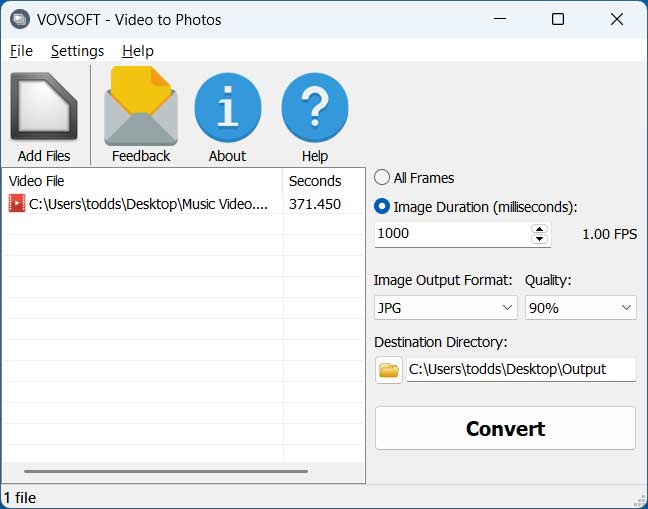Decrease image duration with the down spinner arrow
This screenshot has height=509, width=648.
coord(539,239)
